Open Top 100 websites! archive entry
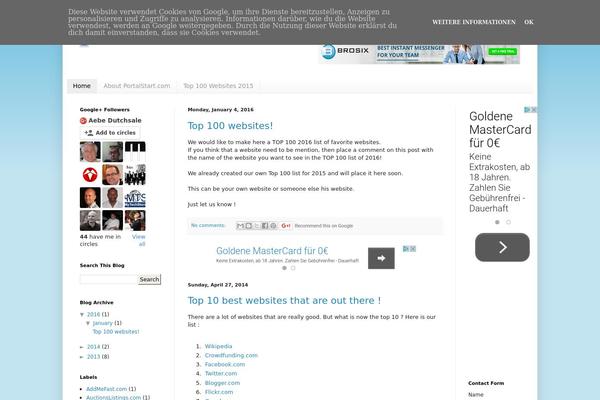 click(116, 332)
